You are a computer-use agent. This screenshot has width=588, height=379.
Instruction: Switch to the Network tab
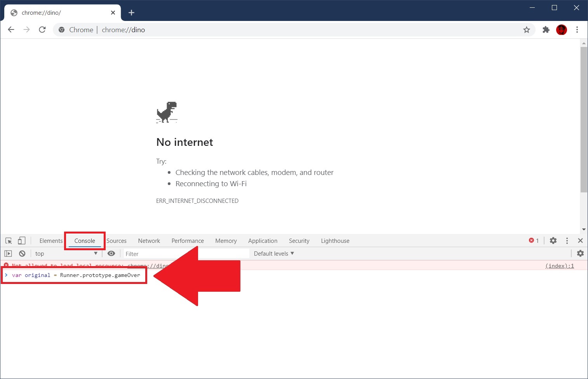(149, 241)
